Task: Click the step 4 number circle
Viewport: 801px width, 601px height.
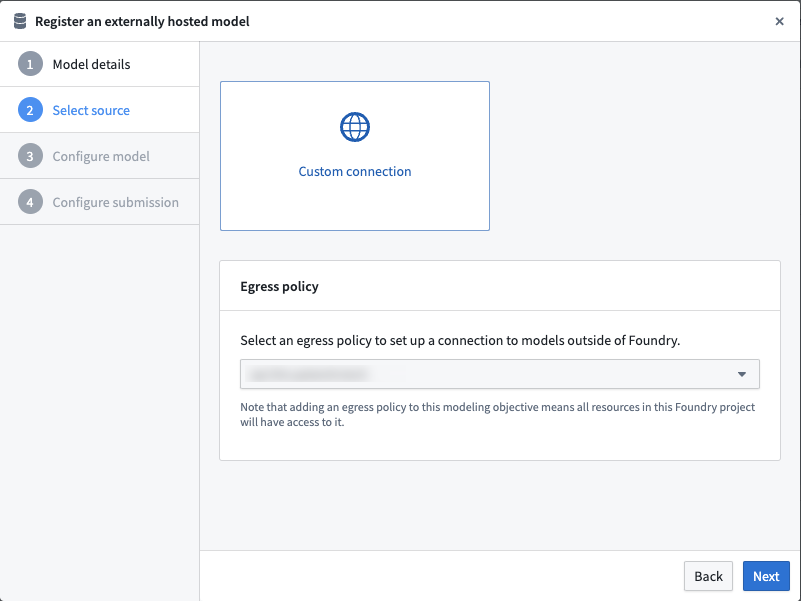Action: (30, 202)
